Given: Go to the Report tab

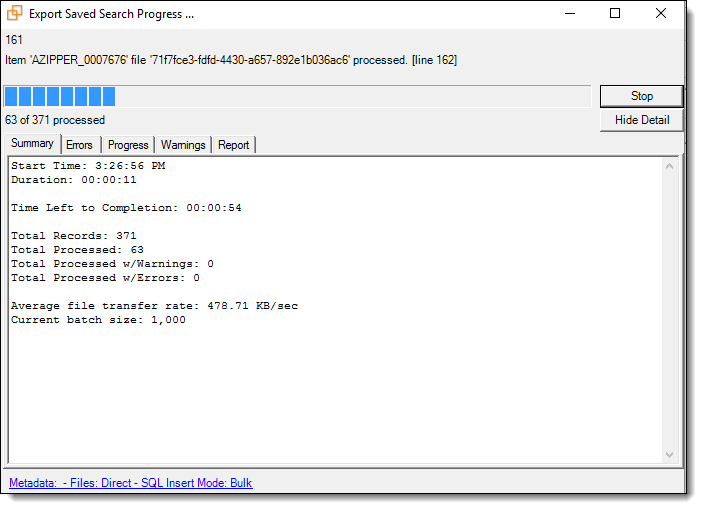Looking at the screenshot, I should pyautogui.click(x=234, y=145).
